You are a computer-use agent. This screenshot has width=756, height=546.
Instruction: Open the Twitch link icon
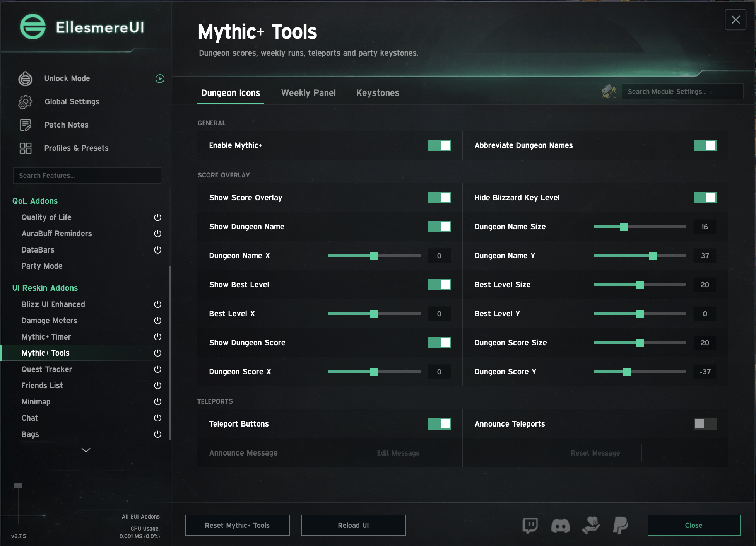530,526
